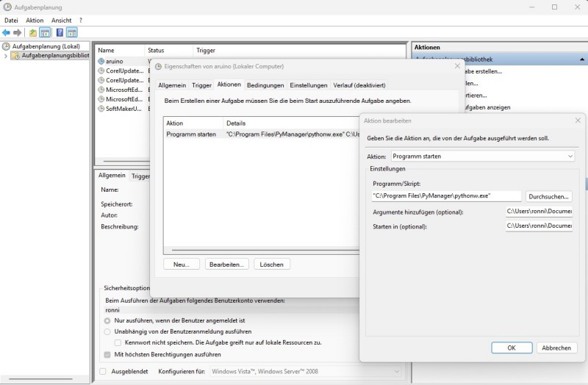The width and height of the screenshot is (588, 385).
Task: Open the 'Konfigurieren für' dropdown
Action: tap(305, 372)
